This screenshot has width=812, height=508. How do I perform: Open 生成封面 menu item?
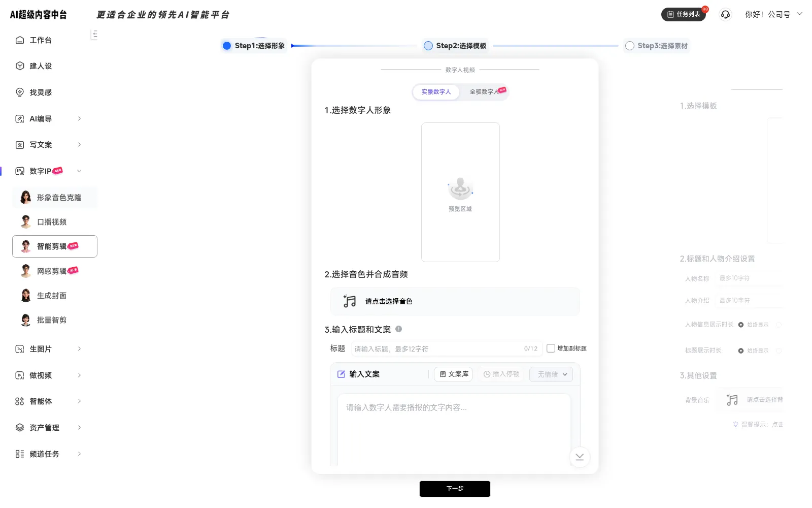(x=55, y=296)
